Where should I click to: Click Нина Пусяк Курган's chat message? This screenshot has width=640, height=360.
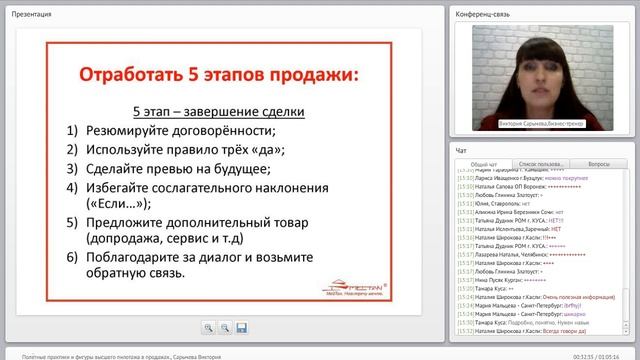click(502, 280)
